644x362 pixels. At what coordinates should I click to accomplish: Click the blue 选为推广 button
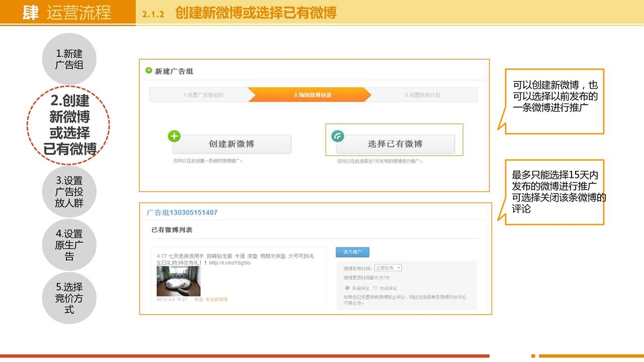(352, 252)
